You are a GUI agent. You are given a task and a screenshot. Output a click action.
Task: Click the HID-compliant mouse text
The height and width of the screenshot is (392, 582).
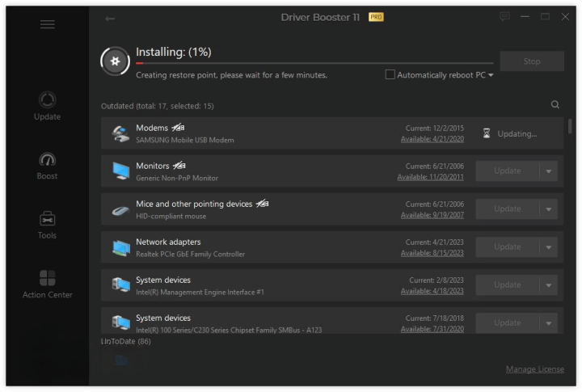point(171,216)
